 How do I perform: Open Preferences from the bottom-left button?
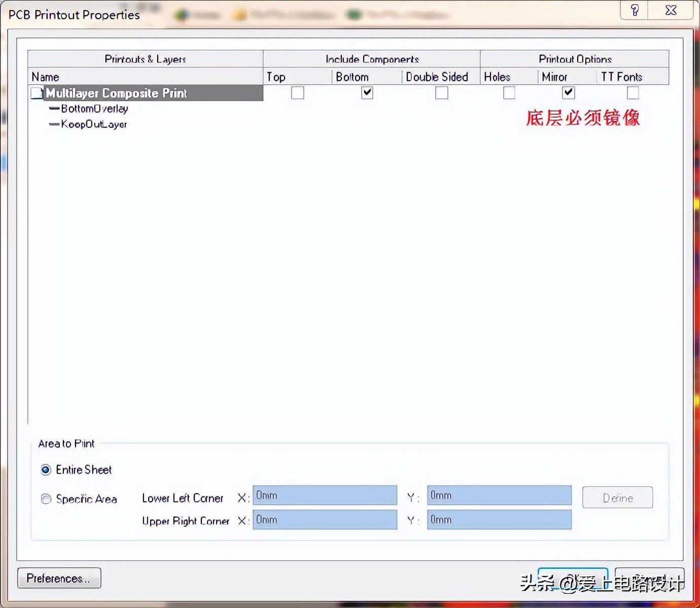(x=59, y=578)
